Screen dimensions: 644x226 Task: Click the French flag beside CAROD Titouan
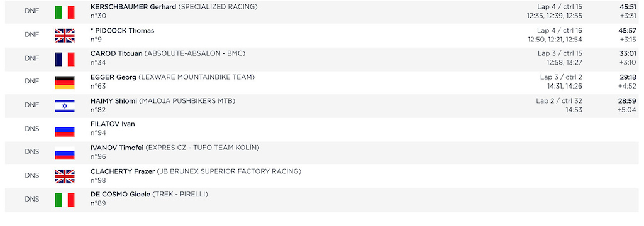[x=65, y=60]
